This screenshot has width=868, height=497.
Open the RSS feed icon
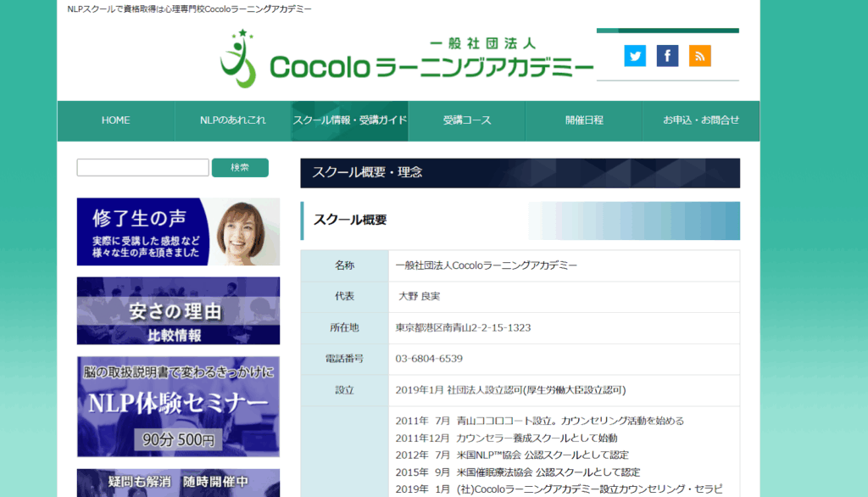pos(699,56)
